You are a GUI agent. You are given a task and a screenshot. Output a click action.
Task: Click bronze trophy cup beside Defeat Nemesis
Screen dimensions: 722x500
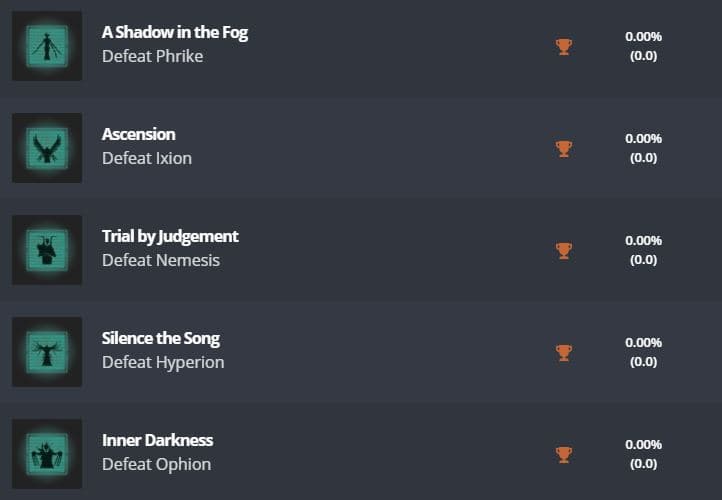[x=564, y=250]
